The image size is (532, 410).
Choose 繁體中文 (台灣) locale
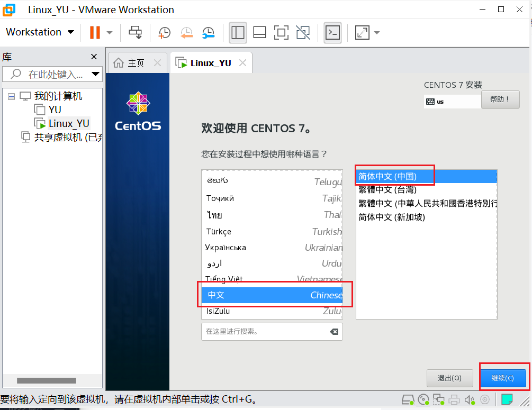pyautogui.click(x=427, y=189)
